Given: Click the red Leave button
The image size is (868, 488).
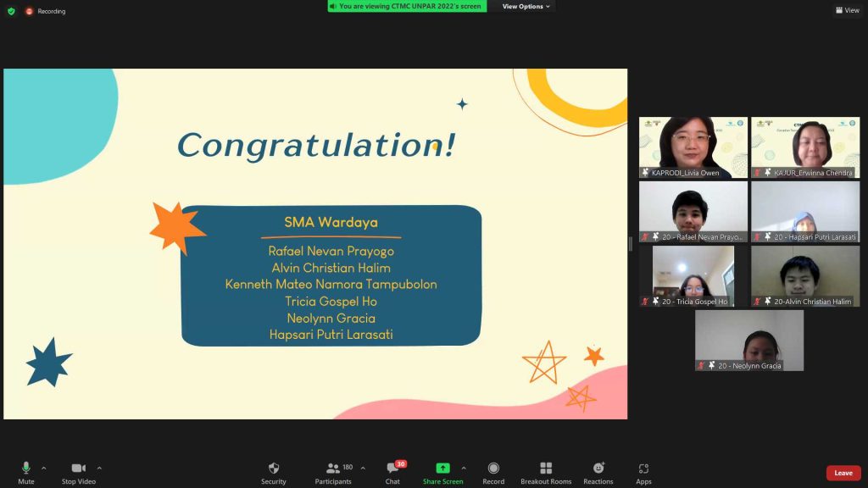Looking at the screenshot, I should pyautogui.click(x=843, y=473).
